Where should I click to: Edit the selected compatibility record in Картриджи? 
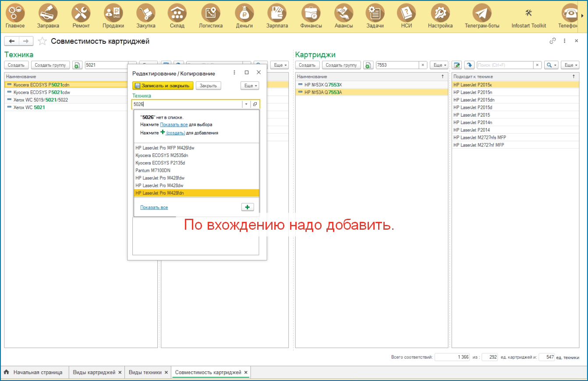[x=457, y=65]
